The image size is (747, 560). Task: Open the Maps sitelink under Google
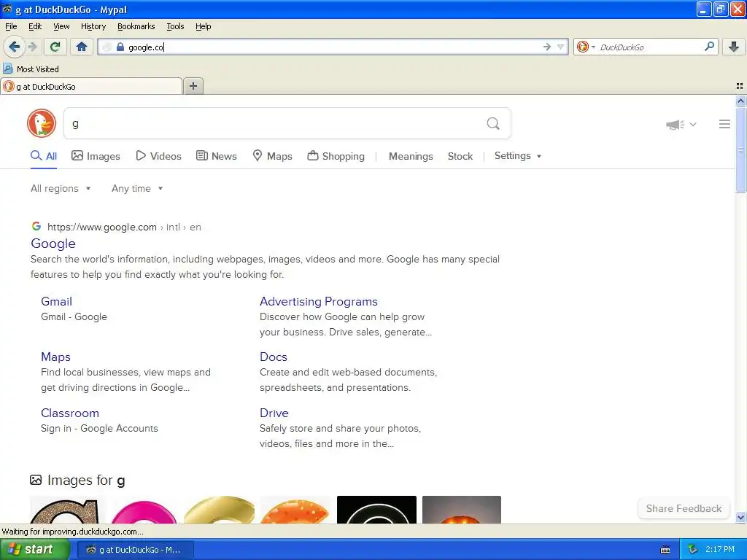pyautogui.click(x=55, y=357)
